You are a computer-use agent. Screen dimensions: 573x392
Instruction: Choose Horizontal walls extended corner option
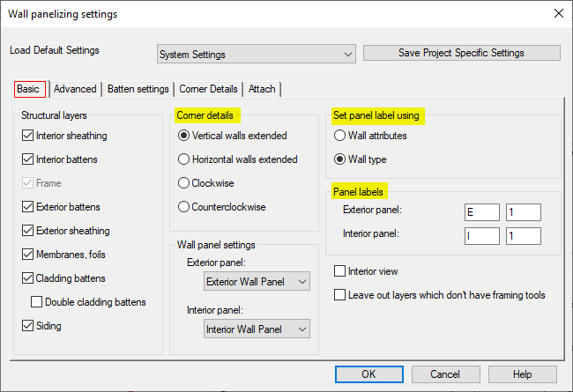[184, 159]
